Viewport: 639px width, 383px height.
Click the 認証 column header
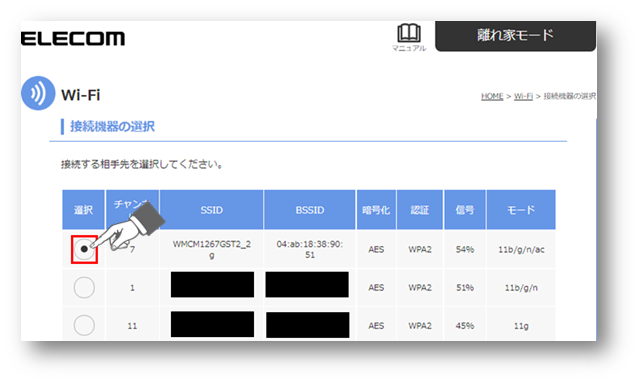[420, 210]
